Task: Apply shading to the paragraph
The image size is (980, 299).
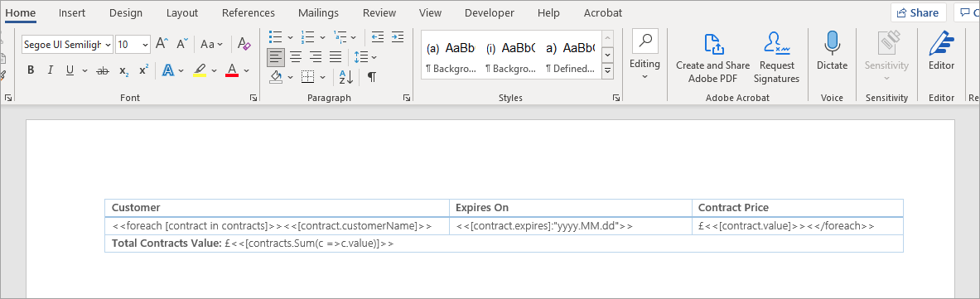Action: (276, 77)
